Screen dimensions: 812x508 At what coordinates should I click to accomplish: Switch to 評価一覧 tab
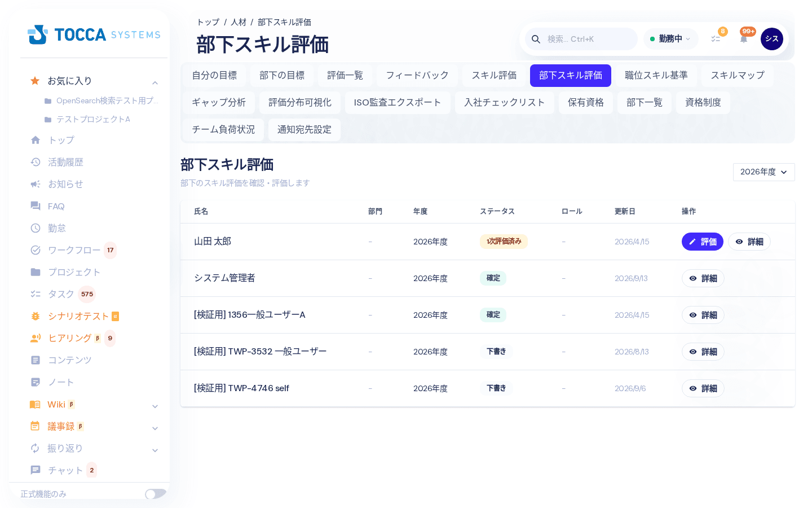(345, 76)
